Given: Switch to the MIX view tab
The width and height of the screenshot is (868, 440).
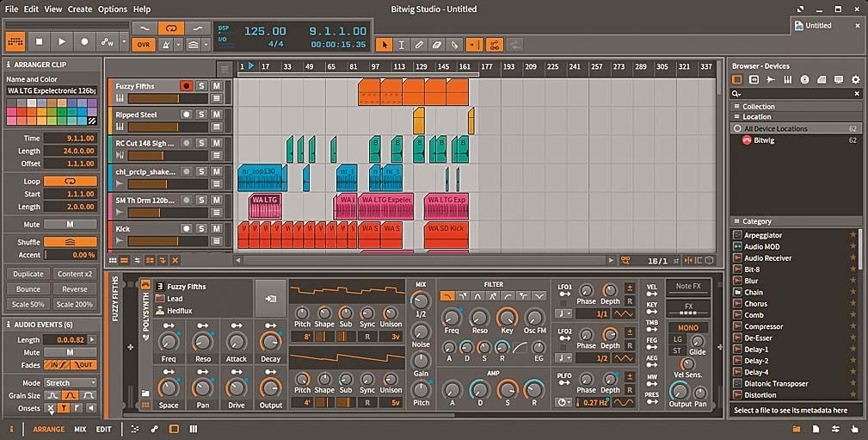Looking at the screenshot, I should coord(80,429).
